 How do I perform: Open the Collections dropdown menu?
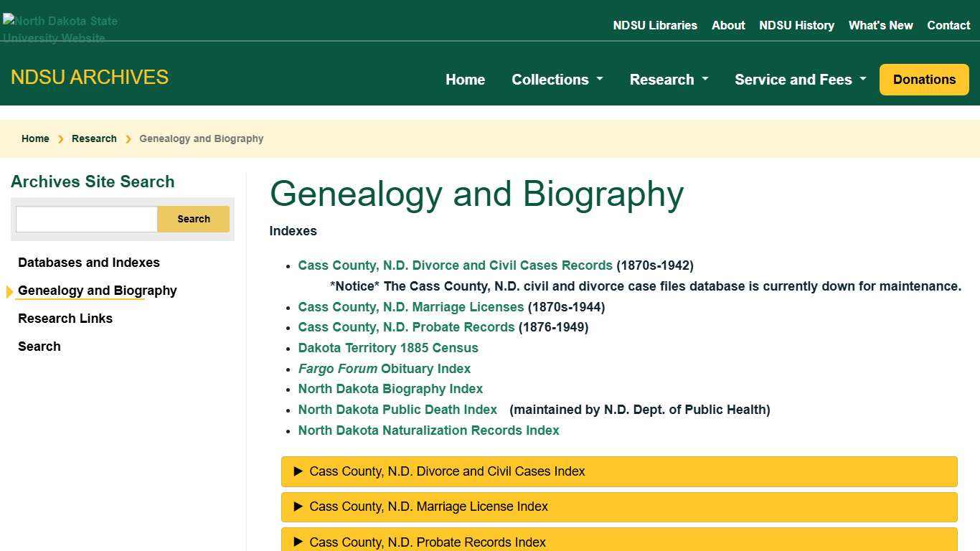pos(557,80)
